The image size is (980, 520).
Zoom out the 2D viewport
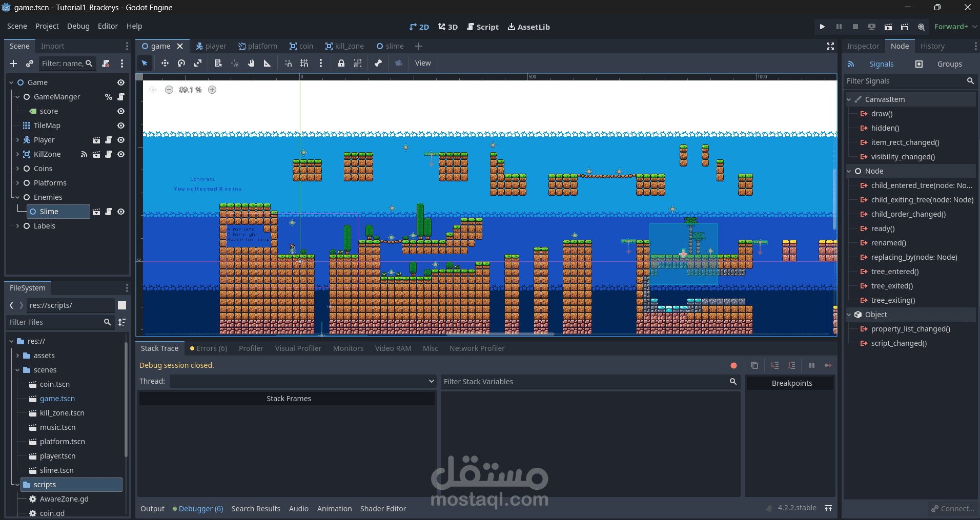tap(169, 90)
